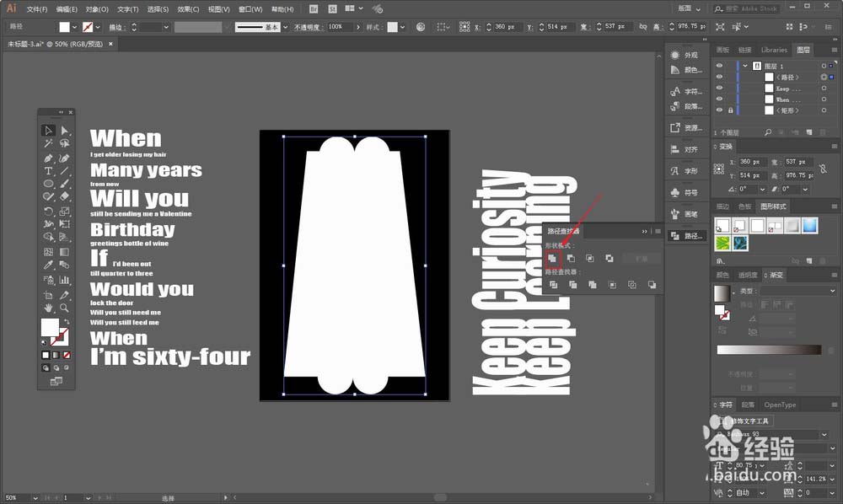Open the shear angle dropdown in Transform

click(x=805, y=189)
